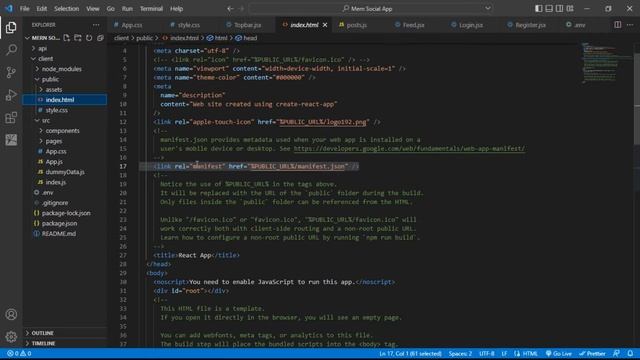640x360 pixels.
Task: Open the Help menu
Action: 176,9
